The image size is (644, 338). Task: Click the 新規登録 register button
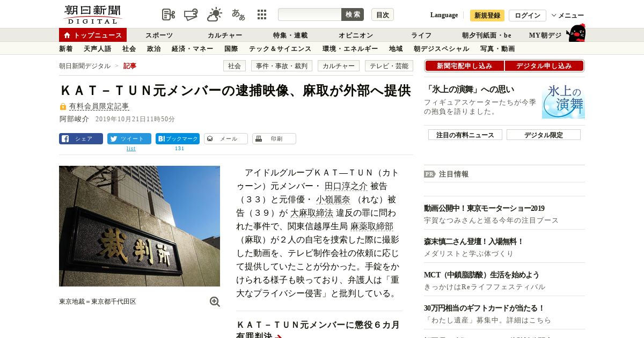(x=487, y=15)
